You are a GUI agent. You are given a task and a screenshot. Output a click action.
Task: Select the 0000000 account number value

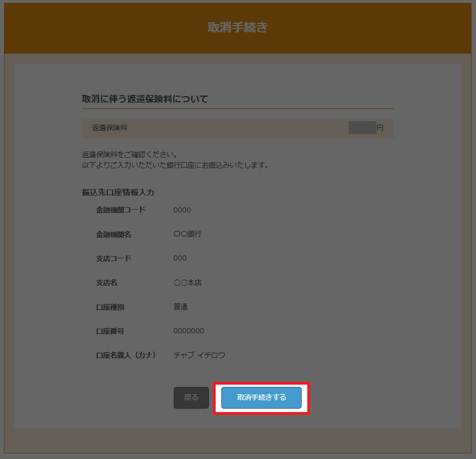(188, 331)
